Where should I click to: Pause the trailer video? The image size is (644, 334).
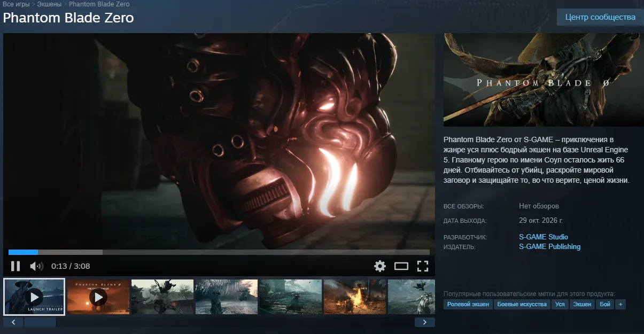[15, 266]
